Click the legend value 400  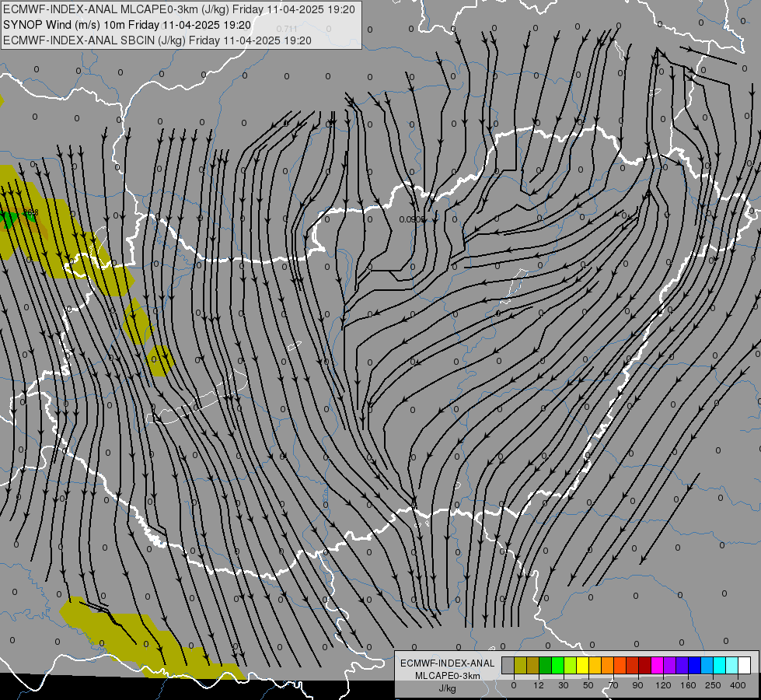(738, 685)
